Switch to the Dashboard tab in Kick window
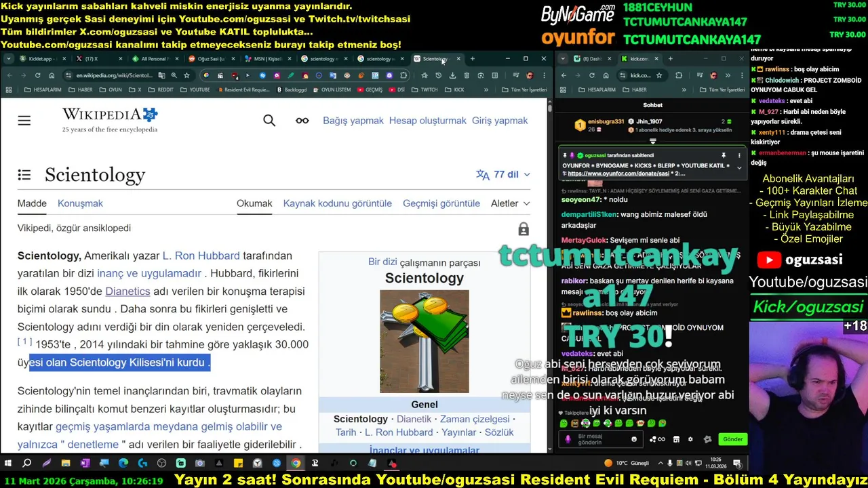This screenshot has height=488, width=868. coord(592,59)
